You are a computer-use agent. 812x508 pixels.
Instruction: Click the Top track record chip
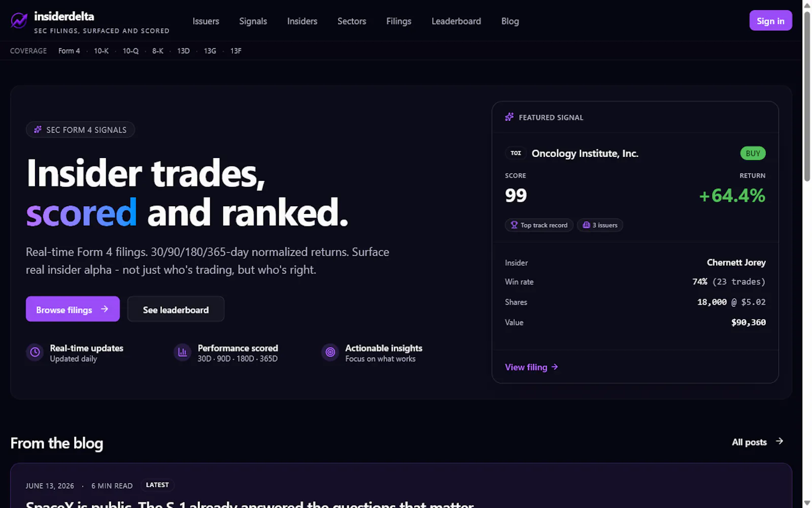(539, 225)
